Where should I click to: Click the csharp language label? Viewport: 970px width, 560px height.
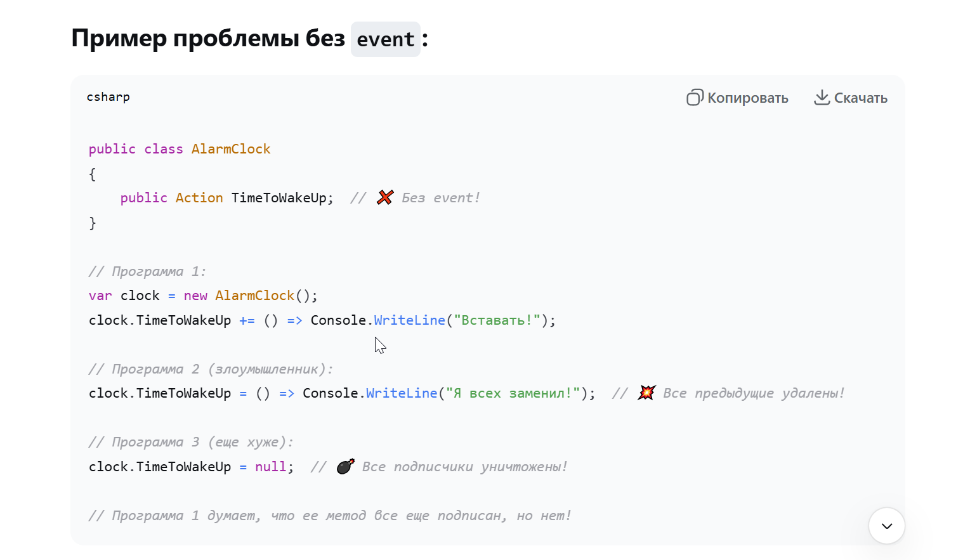(x=108, y=97)
